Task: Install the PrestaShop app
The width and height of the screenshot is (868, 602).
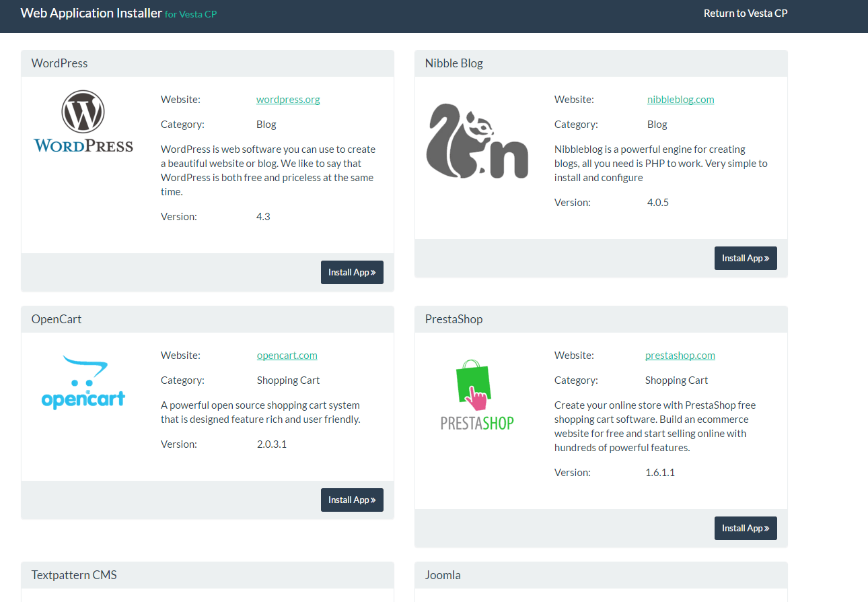Action: coord(746,528)
